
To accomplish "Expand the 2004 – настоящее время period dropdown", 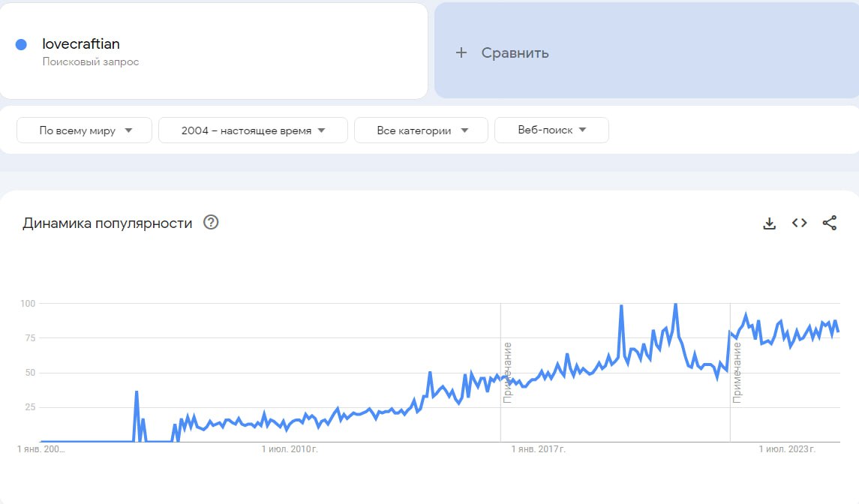I will (253, 130).
